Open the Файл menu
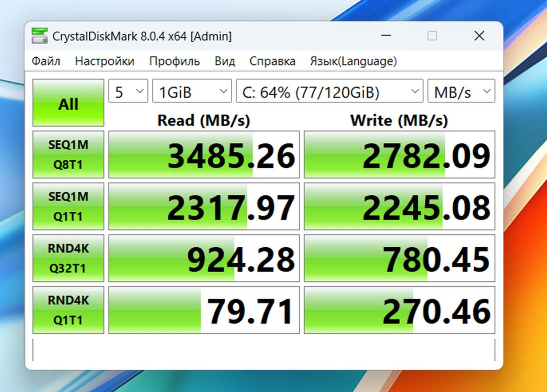Image resolution: width=547 pixels, height=392 pixels. click(46, 61)
